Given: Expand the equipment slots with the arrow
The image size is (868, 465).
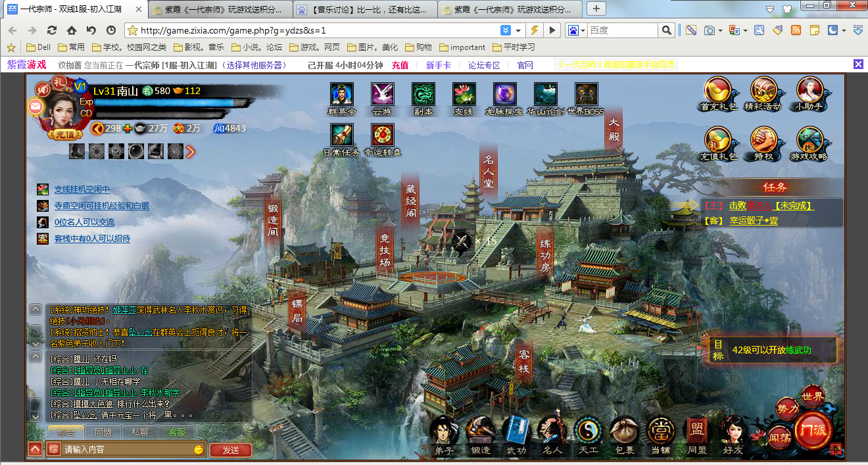Looking at the screenshot, I should (x=191, y=152).
